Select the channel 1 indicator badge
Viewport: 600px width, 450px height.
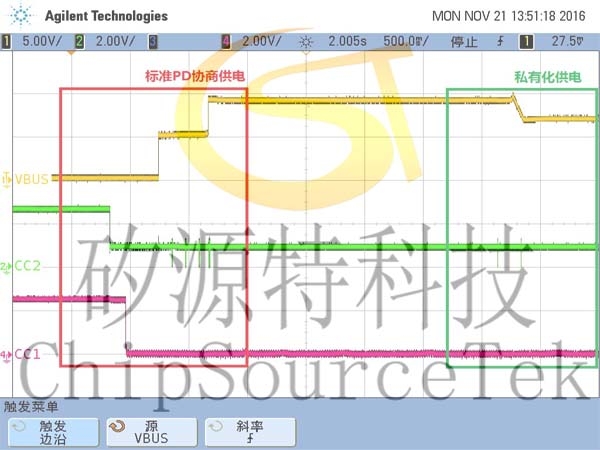coord(6,41)
